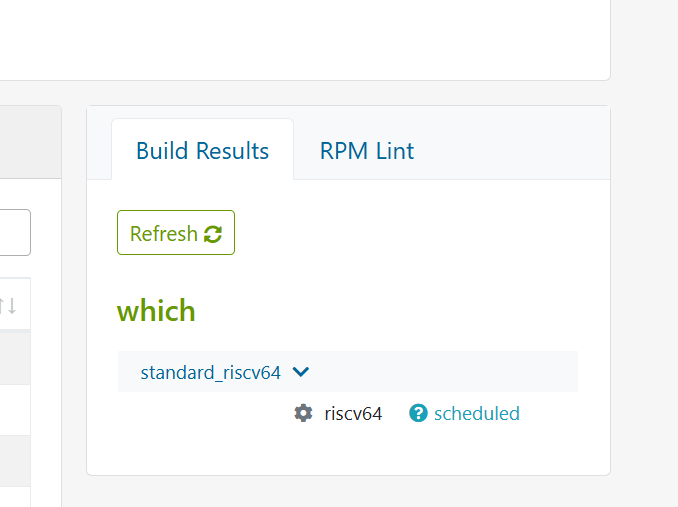The width and height of the screenshot is (678, 507).
Task: Click the 'scheduled' build status link
Action: tap(476, 413)
